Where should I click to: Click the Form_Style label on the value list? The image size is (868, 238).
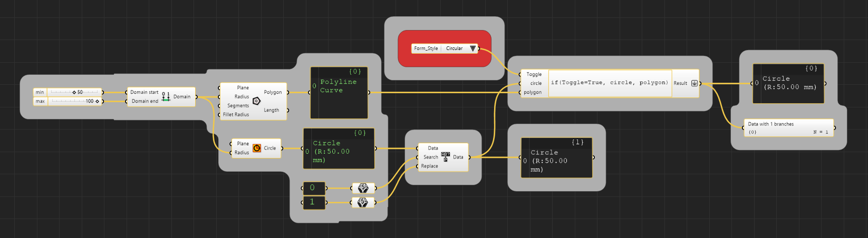[x=426, y=48]
